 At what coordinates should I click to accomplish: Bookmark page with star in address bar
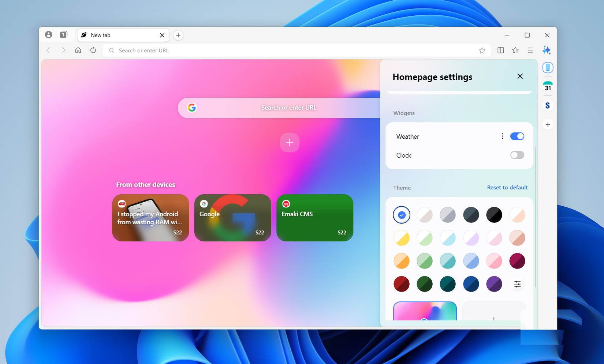tap(482, 50)
